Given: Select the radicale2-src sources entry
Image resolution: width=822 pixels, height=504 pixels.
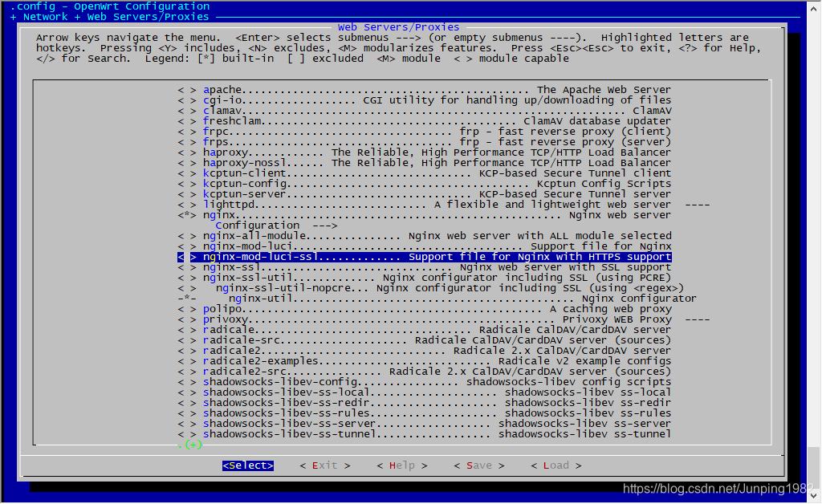Looking at the screenshot, I should click(x=424, y=372).
